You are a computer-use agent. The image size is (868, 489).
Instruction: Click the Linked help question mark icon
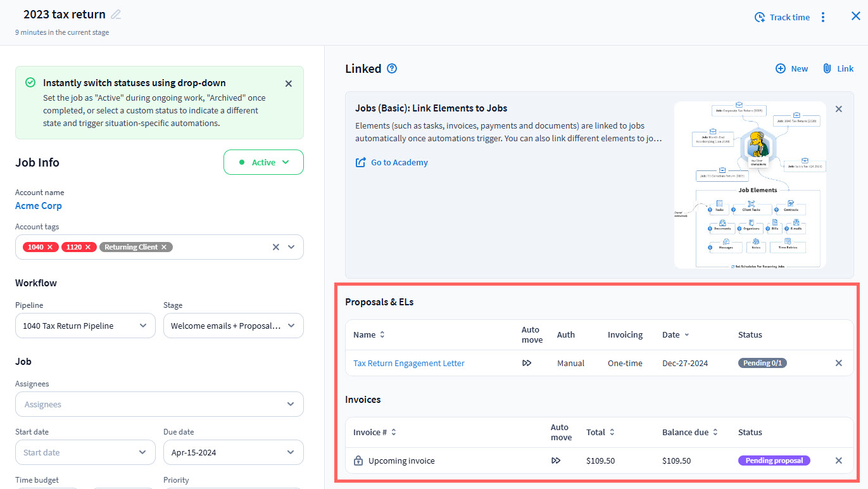[x=392, y=68]
